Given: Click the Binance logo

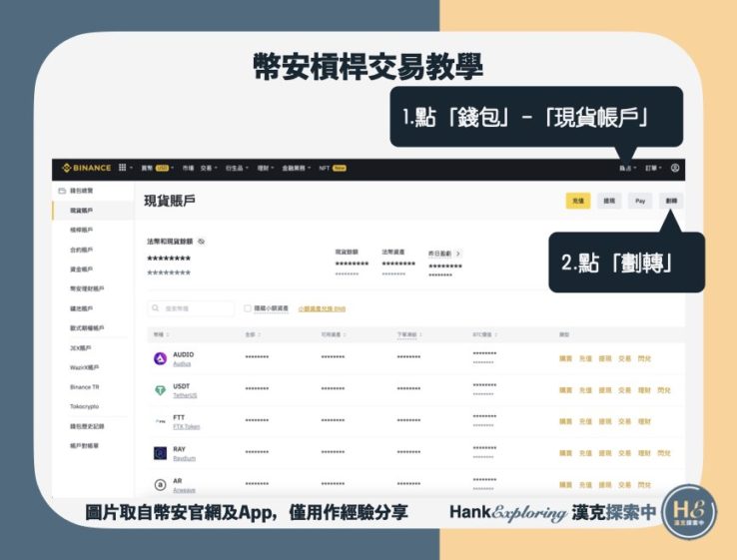Looking at the screenshot, I should pyautogui.click(x=87, y=168).
